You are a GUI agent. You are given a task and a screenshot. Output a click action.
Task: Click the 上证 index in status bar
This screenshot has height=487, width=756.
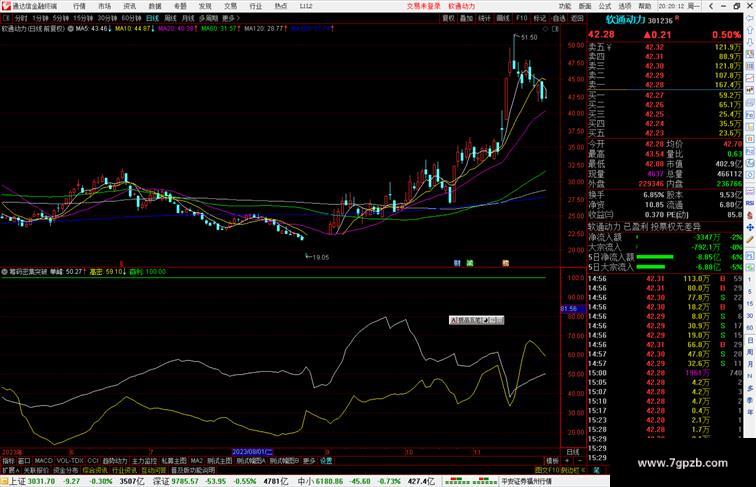point(17,481)
